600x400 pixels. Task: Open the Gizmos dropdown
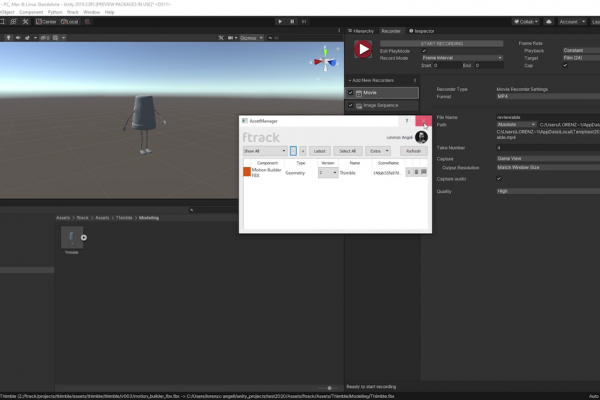pos(251,38)
